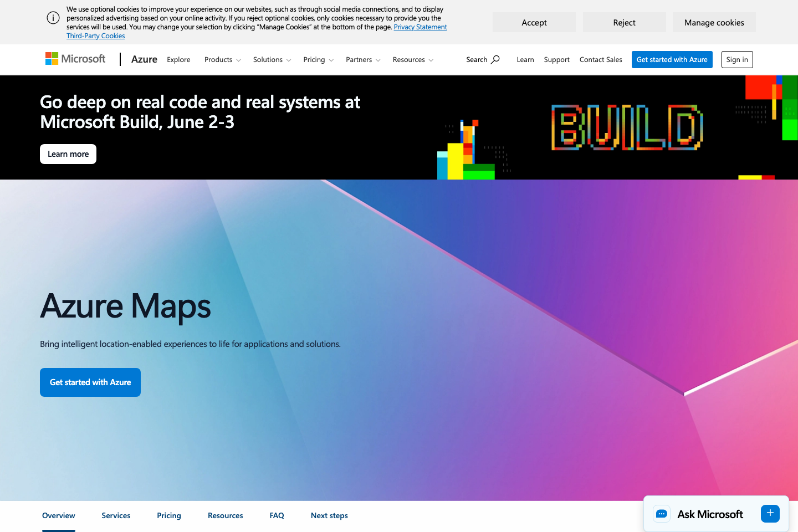The width and height of the screenshot is (798, 532).
Task: Open the Ask Microsoft chat bubble icon
Action: (661, 514)
